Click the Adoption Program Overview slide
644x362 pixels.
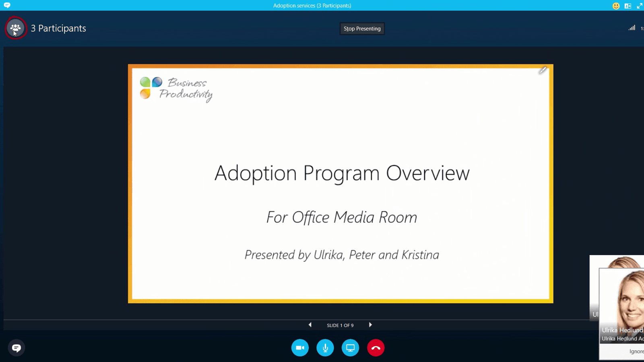coord(341,183)
